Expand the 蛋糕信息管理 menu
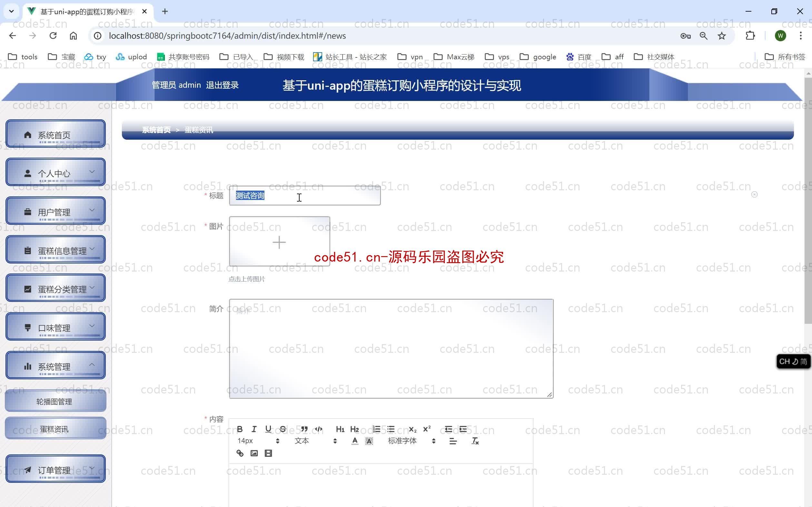The width and height of the screenshot is (812, 507). point(56,250)
